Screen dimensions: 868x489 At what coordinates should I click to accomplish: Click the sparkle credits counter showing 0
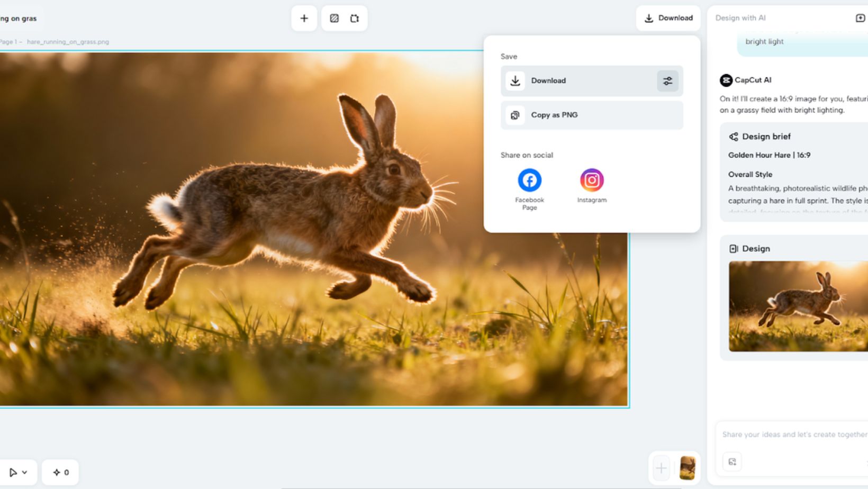60,472
